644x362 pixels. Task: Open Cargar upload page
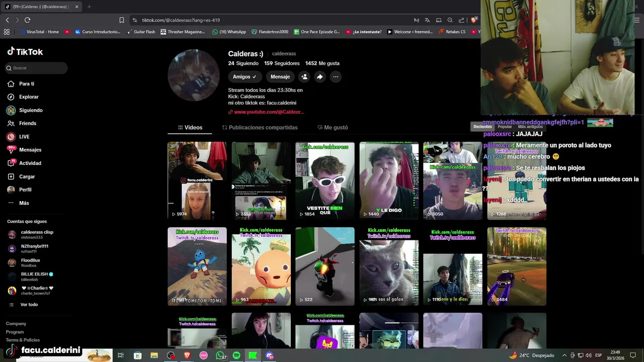click(x=21, y=176)
